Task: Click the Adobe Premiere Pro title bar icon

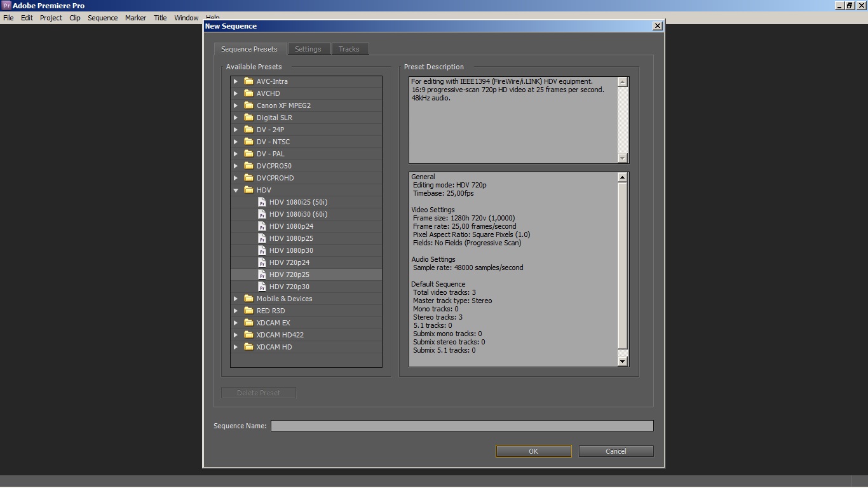Action: point(6,5)
